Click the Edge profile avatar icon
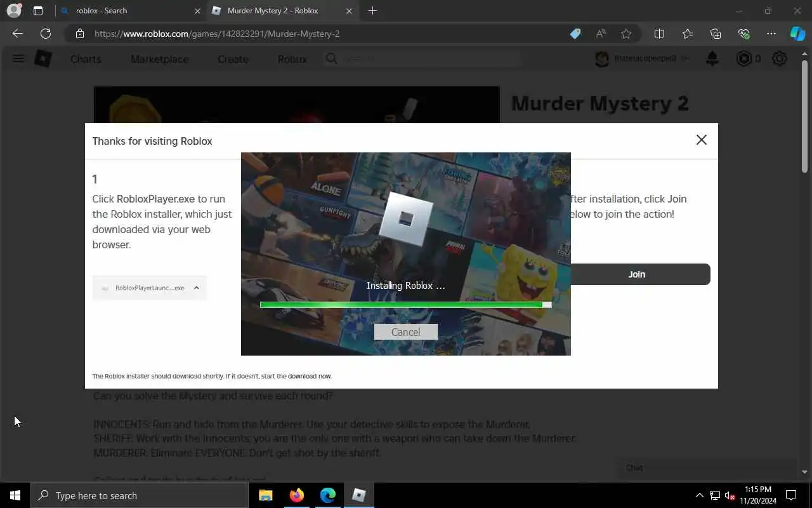 [13, 11]
